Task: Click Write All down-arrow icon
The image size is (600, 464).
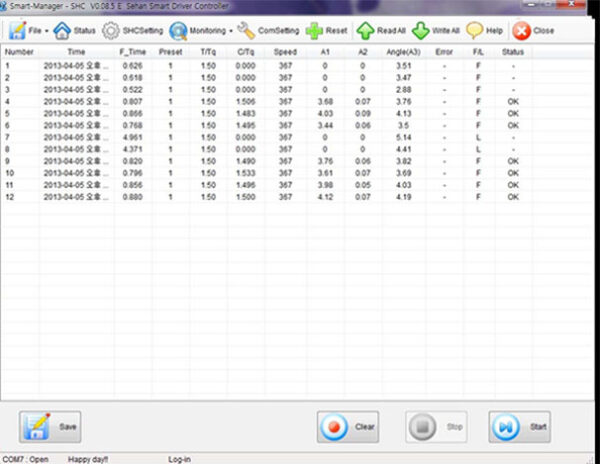Action: click(421, 31)
